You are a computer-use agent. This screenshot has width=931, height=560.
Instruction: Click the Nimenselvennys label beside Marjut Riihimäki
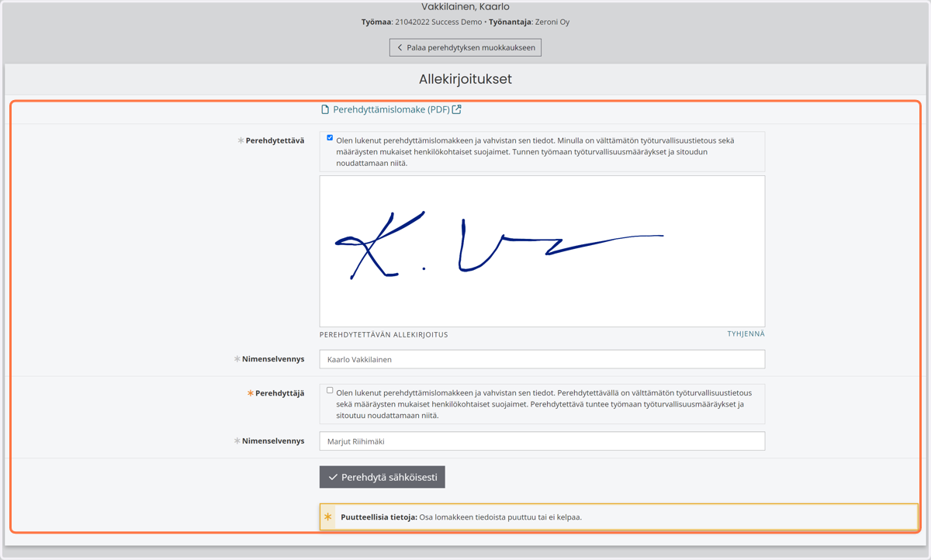[x=273, y=441]
